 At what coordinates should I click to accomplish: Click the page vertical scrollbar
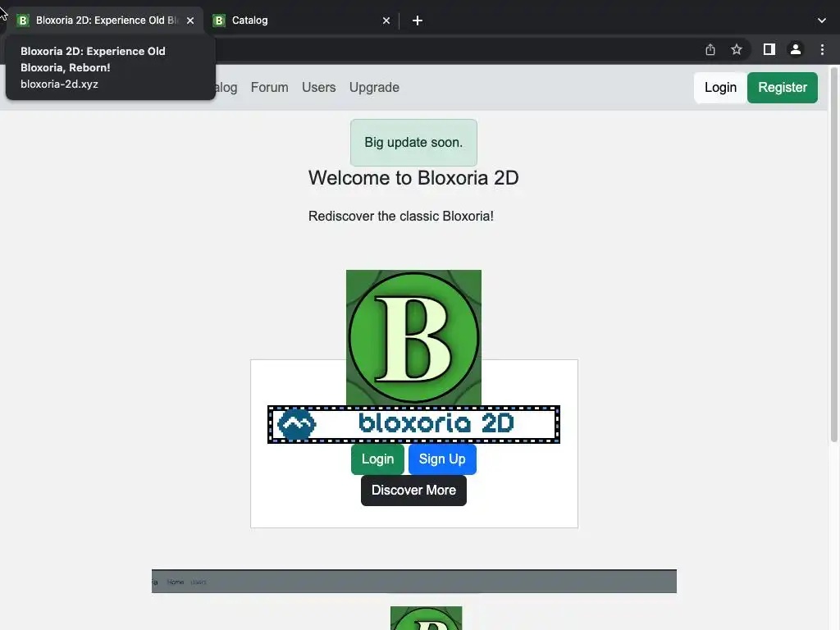(x=834, y=254)
